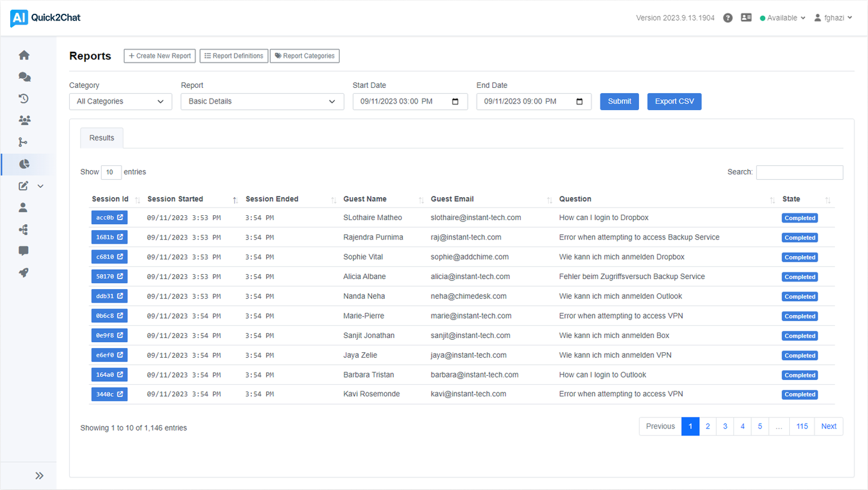Sort table by Guest Name column
Screen dimensions: 868x490
pos(365,199)
